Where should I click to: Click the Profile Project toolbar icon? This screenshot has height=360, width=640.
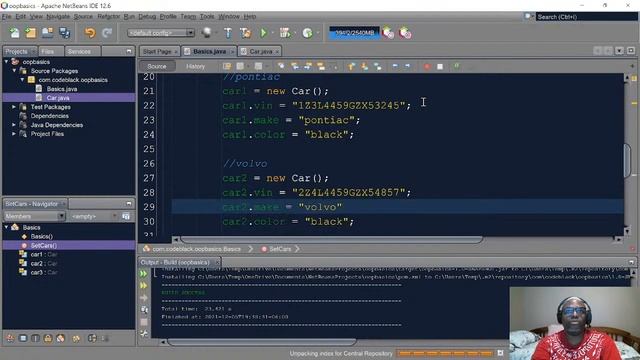tap(307, 33)
